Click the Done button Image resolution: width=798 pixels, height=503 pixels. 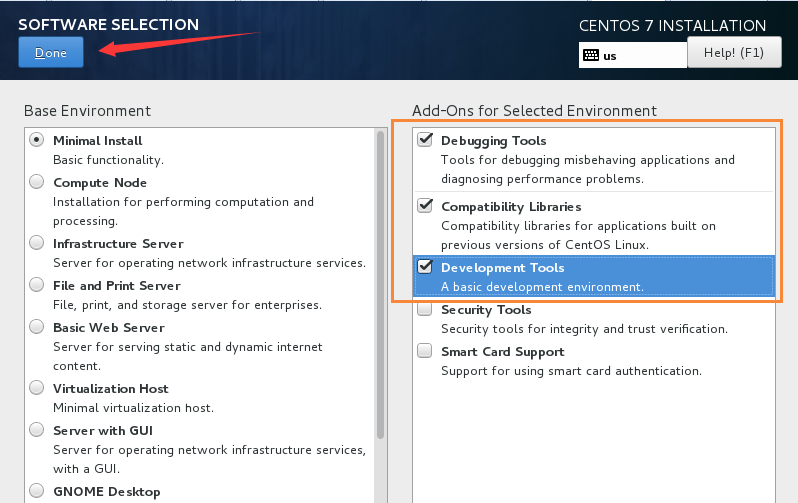click(51, 52)
